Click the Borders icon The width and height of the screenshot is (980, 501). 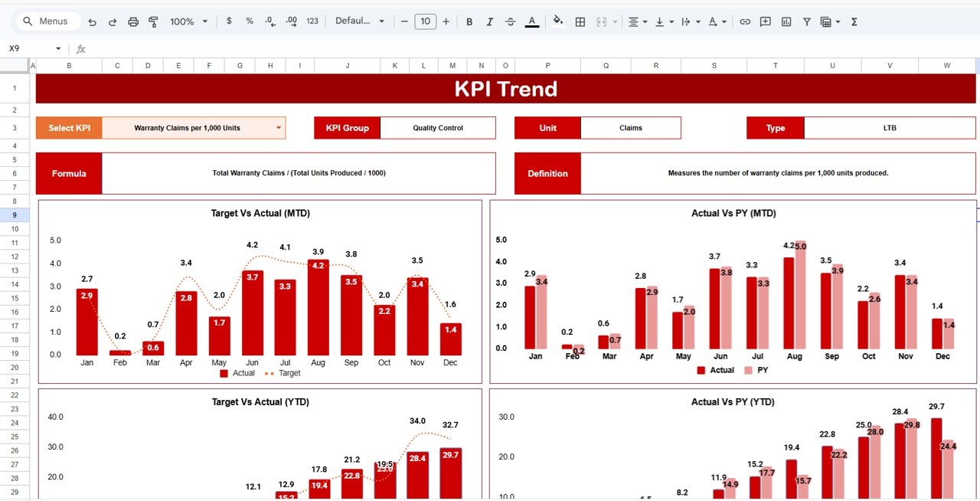pyautogui.click(x=580, y=21)
